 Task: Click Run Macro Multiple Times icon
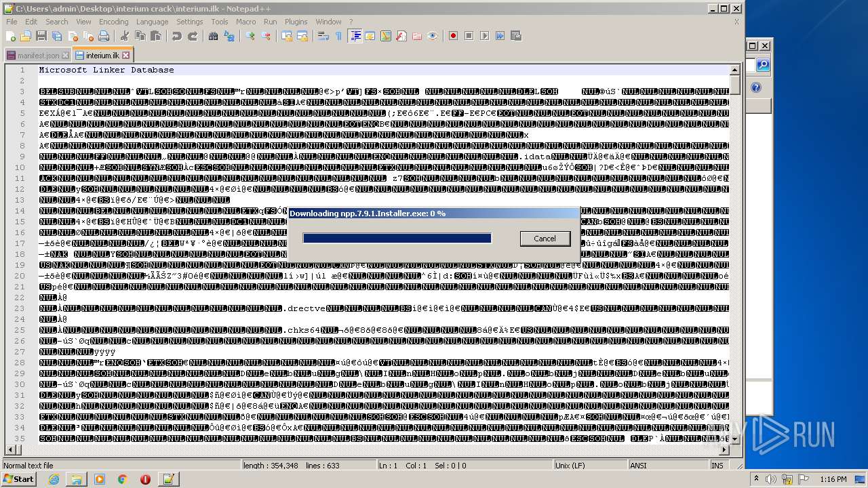500,36
